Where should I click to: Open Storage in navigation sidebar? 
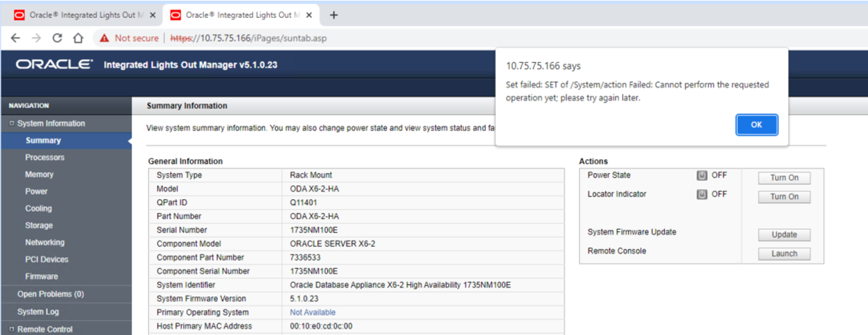click(x=39, y=226)
